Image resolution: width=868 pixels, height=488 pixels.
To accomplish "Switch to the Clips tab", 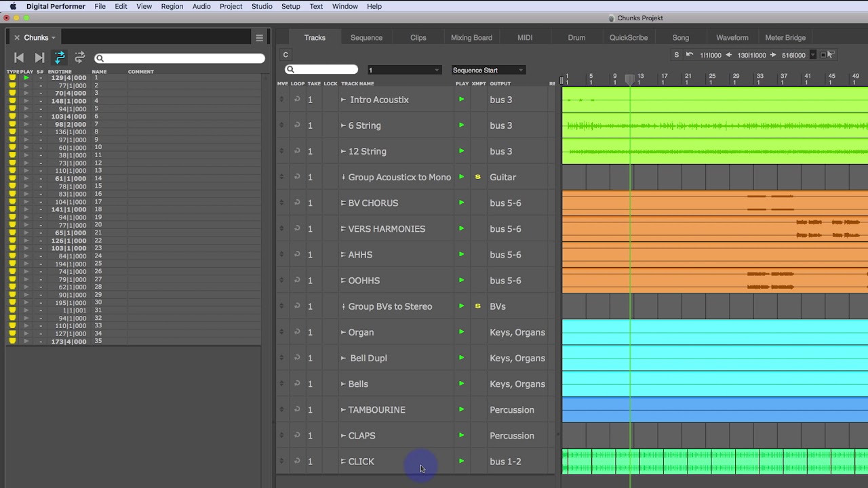I will 418,37.
